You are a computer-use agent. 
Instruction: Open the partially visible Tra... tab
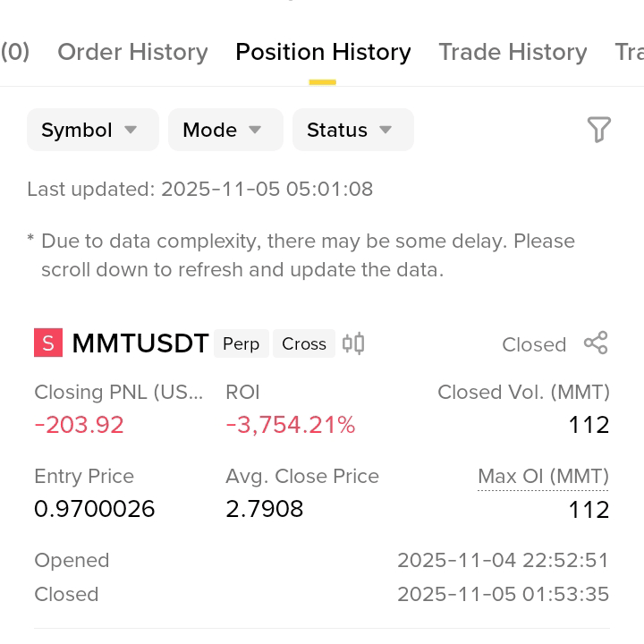629,52
